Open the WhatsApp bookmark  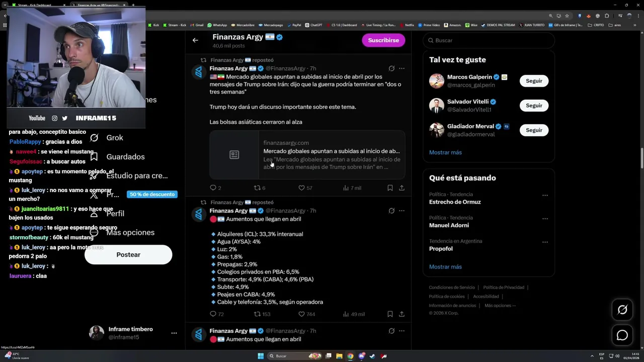point(217,25)
